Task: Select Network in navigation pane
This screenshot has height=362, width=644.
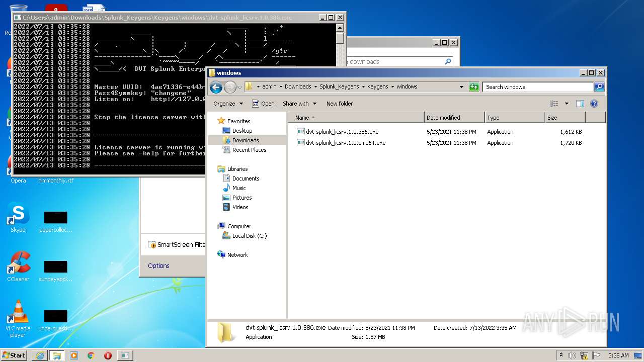Action: [x=237, y=255]
